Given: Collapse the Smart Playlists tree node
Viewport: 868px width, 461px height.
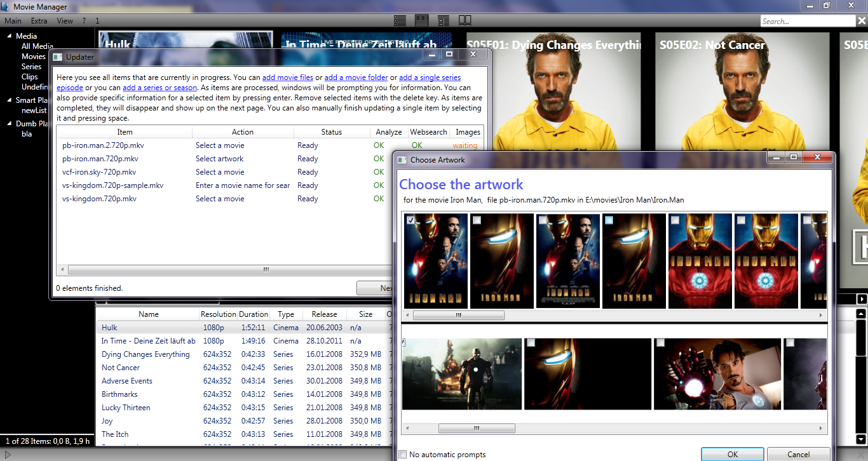Looking at the screenshot, I should pos(10,100).
